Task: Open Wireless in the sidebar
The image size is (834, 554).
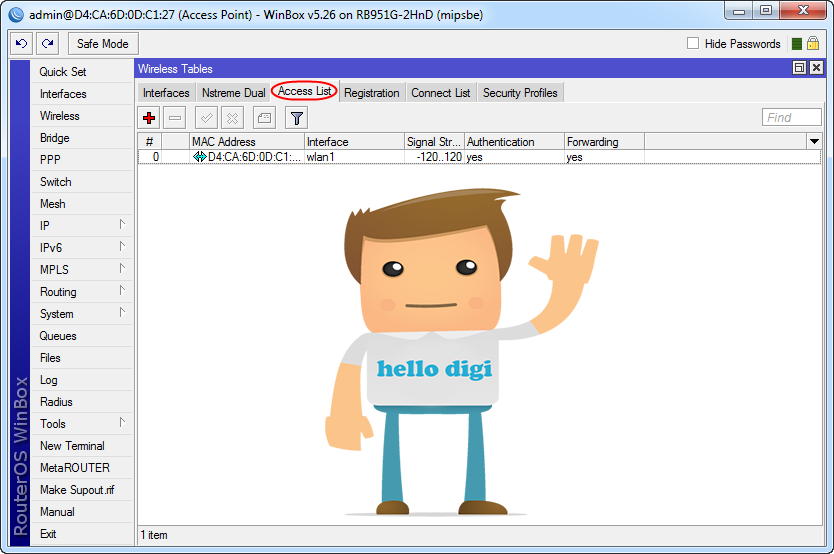Action: [x=82, y=116]
